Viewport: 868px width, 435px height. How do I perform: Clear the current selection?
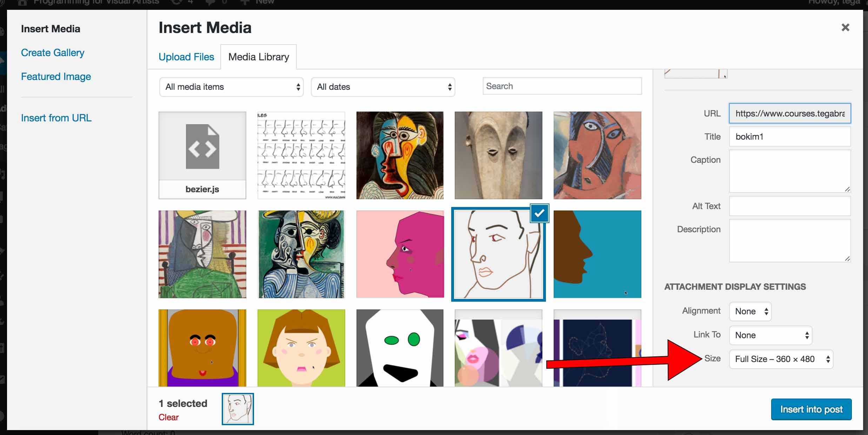pyautogui.click(x=168, y=417)
